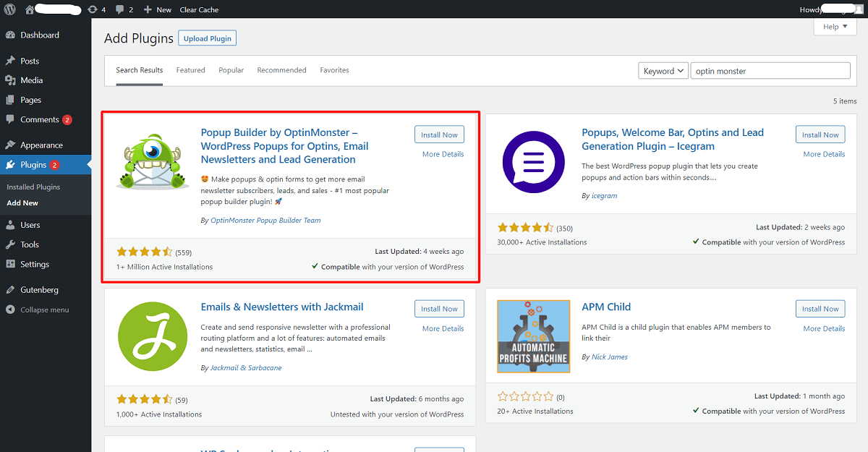This screenshot has height=452, width=868.
Task: Open the Jackmail & Sarbacane author link
Action: (246, 367)
